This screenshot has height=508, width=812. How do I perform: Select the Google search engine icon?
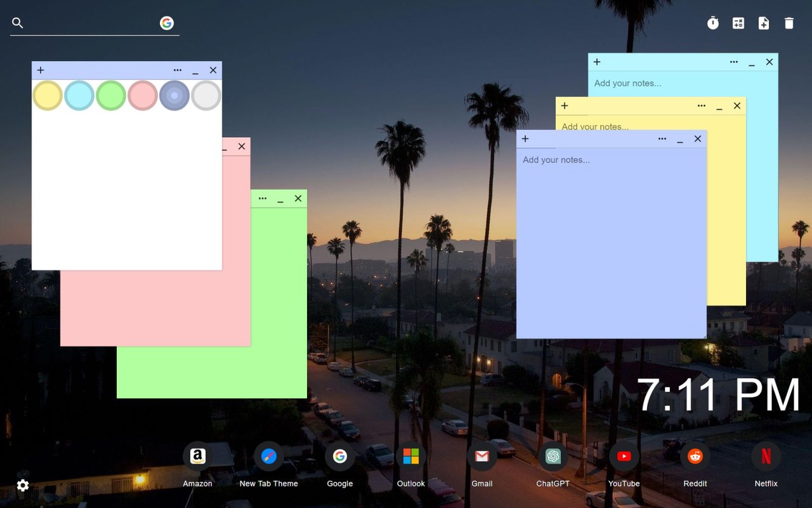point(167,23)
